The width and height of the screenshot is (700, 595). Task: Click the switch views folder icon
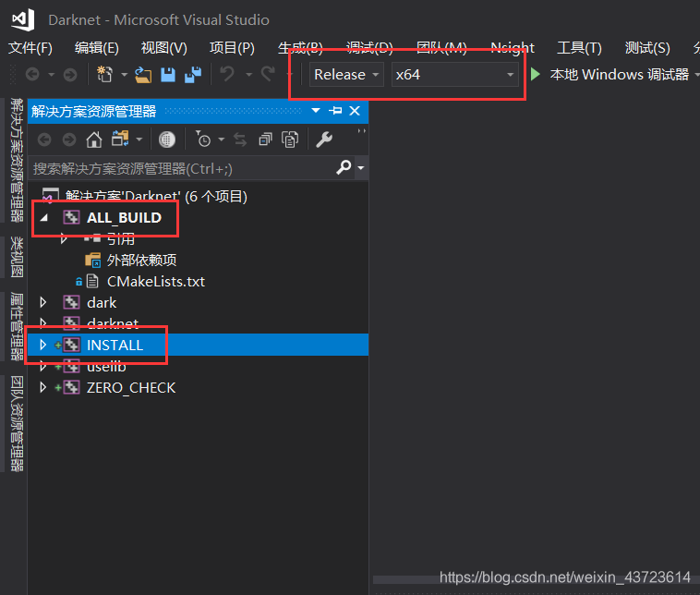120,139
